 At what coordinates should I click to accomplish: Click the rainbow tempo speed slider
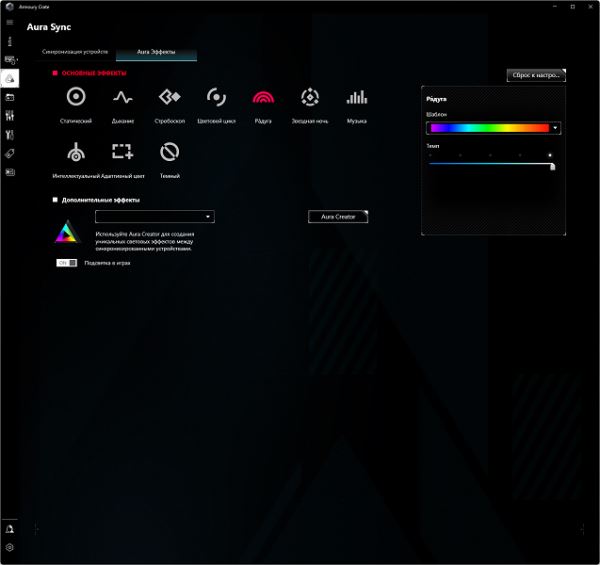[492, 164]
